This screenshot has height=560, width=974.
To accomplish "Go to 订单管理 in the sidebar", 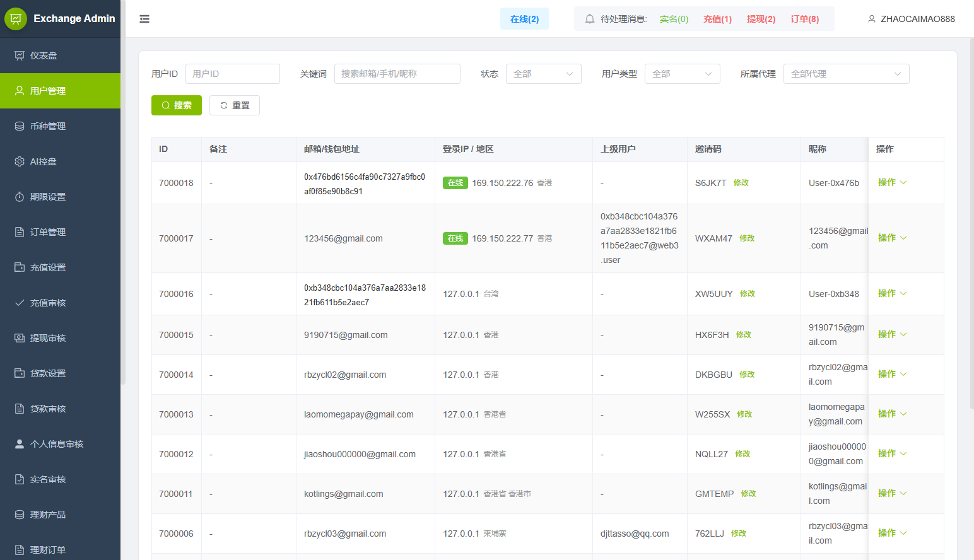I will (48, 232).
